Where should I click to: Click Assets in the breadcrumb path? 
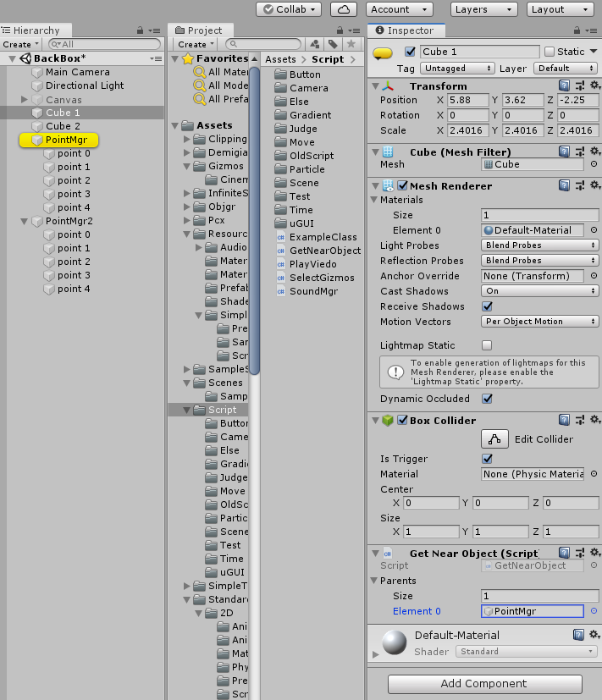point(280,59)
